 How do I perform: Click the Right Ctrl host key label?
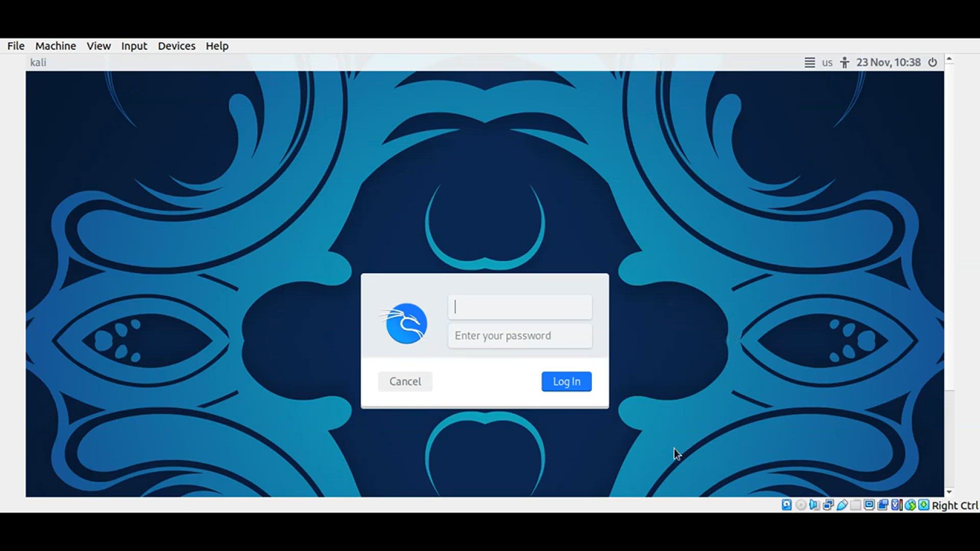955,506
